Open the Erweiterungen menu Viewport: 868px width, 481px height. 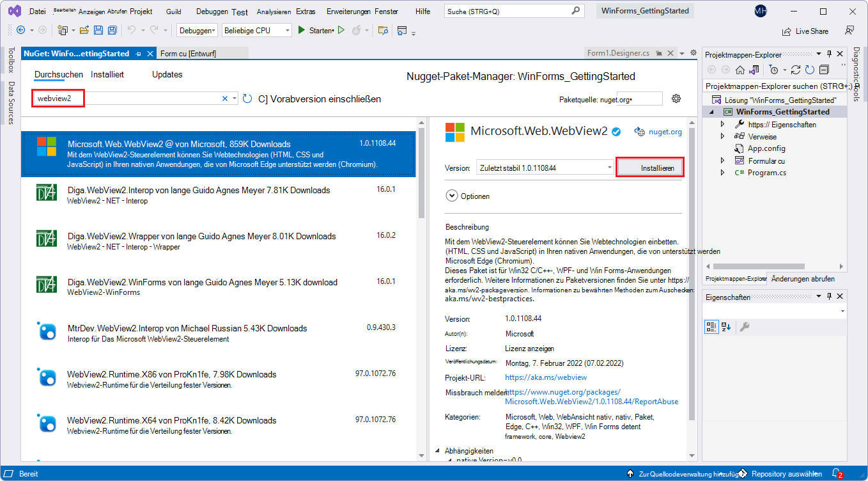(349, 11)
